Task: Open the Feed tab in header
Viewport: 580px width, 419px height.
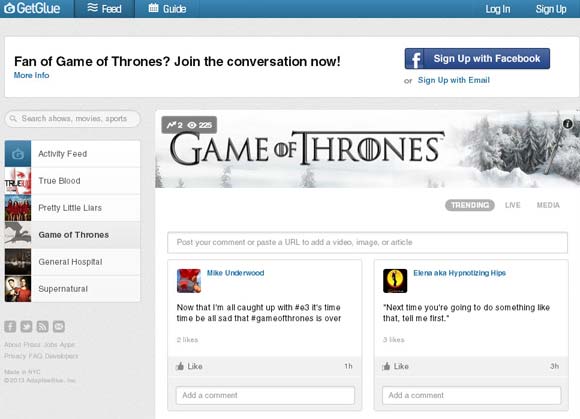Action: tap(104, 9)
